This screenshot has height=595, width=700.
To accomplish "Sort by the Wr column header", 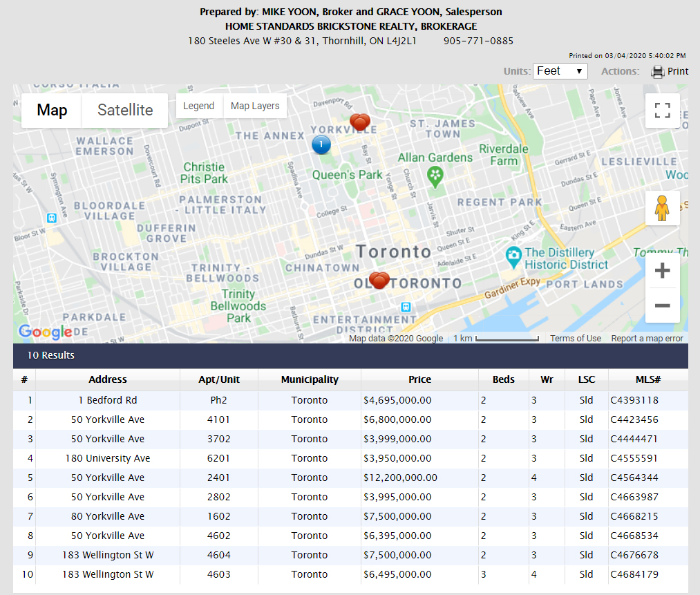I will [547, 379].
